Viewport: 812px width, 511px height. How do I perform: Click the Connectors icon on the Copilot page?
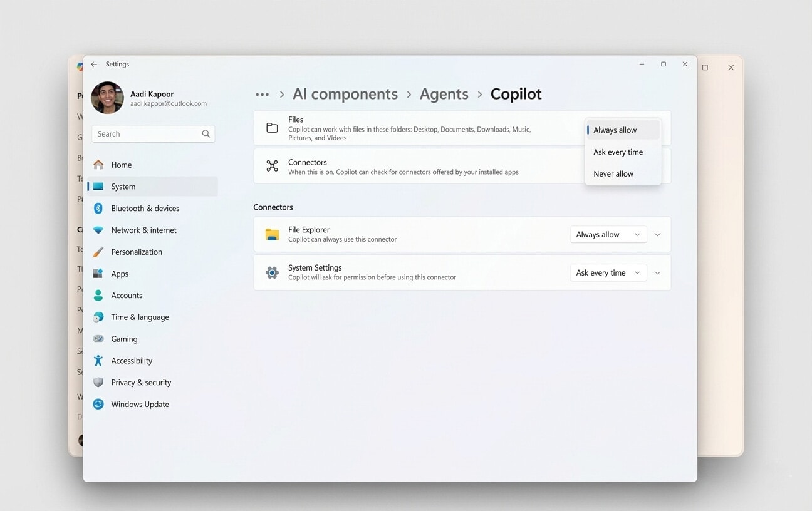[x=272, y=166]
